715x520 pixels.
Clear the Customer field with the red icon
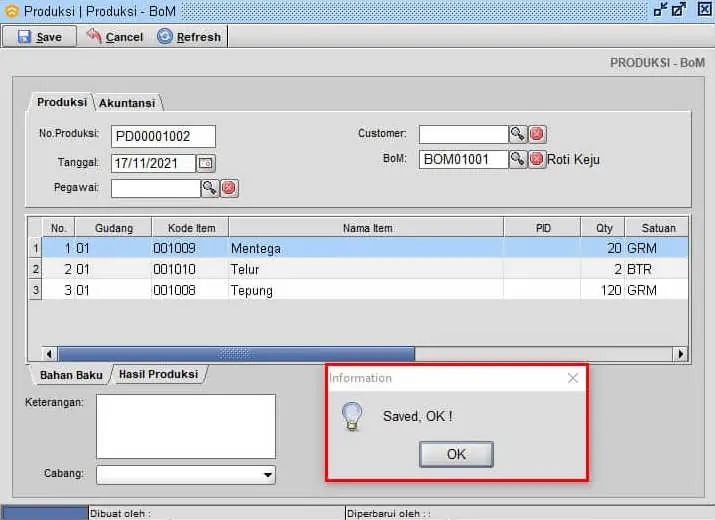[536, 134]
